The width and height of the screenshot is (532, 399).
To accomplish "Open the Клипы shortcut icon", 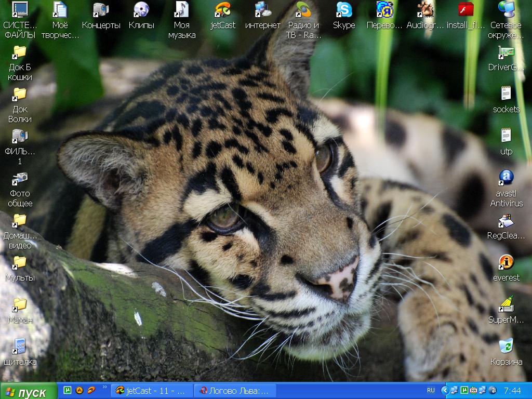I will [x=141, y=9].
